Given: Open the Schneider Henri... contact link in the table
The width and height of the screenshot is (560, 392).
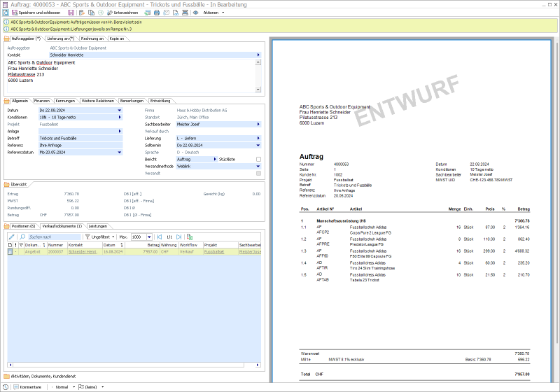Looking at the screenshot, I should [x=84, y=252].
